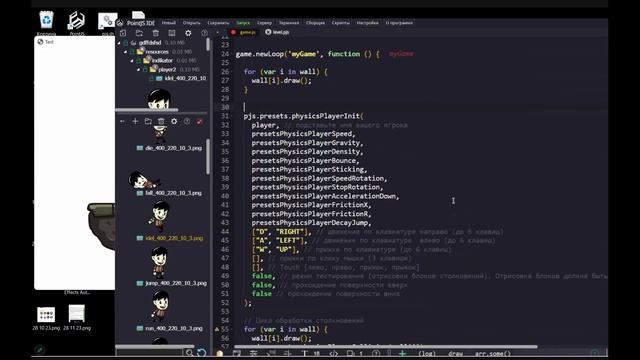This screenshot has height=360, width=640.
Task: Create a new folder in project panel
Action: coord(139,33)
